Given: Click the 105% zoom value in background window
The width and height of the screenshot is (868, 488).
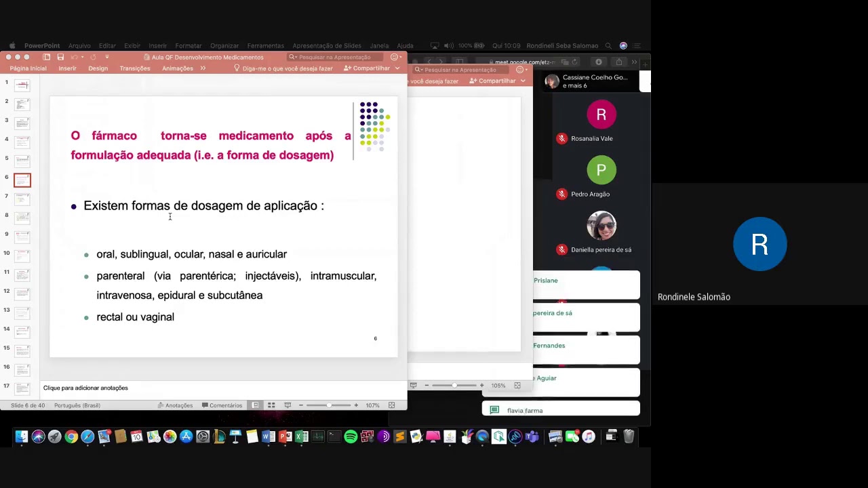Looking at the screenshot, I should [x=498, y=386].
